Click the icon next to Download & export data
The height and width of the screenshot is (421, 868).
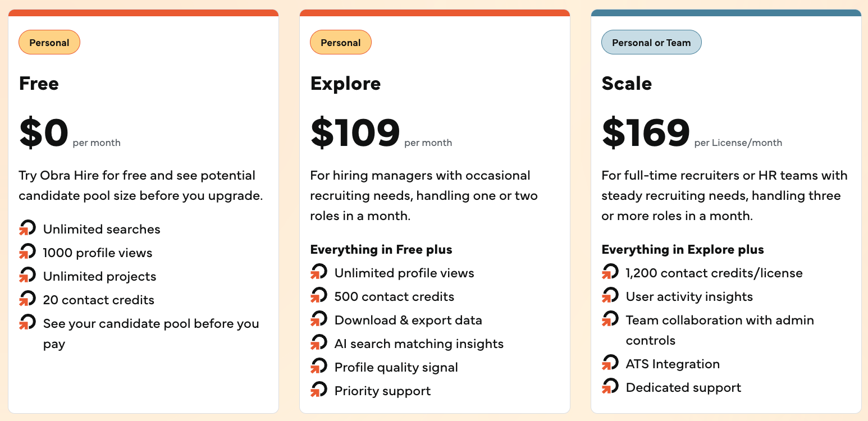point(319,319)
